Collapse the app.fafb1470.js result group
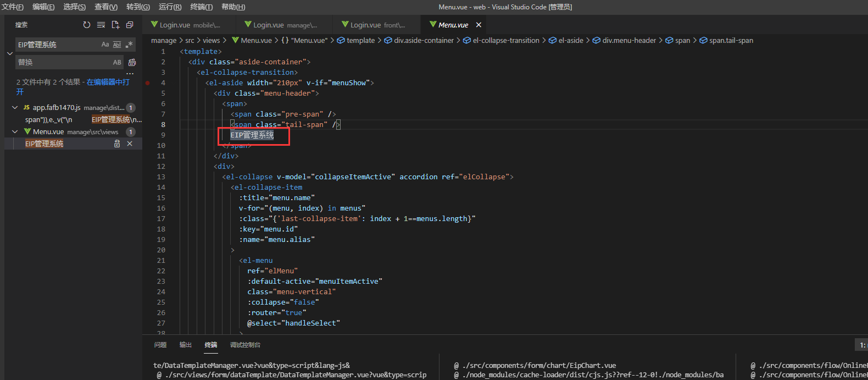This screenshot has width=868, height=380. tap(15, 108)
